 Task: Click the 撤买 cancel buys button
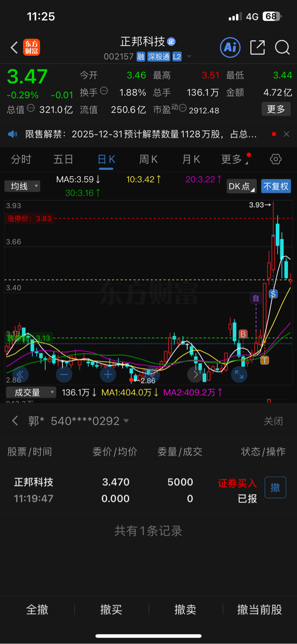pos(111,610)
